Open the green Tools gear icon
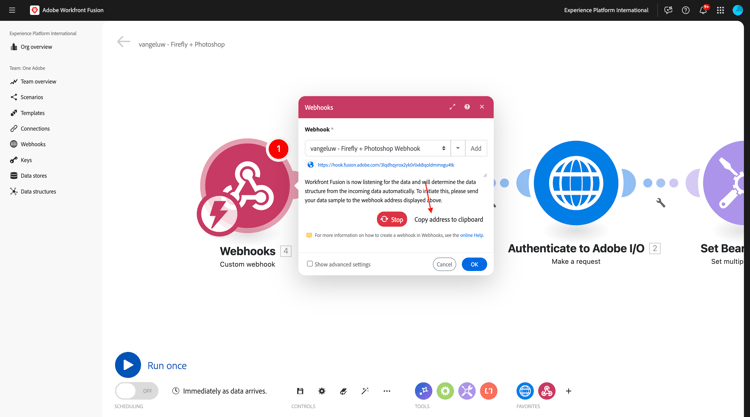The image size is (750, 417). pos(445,391)
